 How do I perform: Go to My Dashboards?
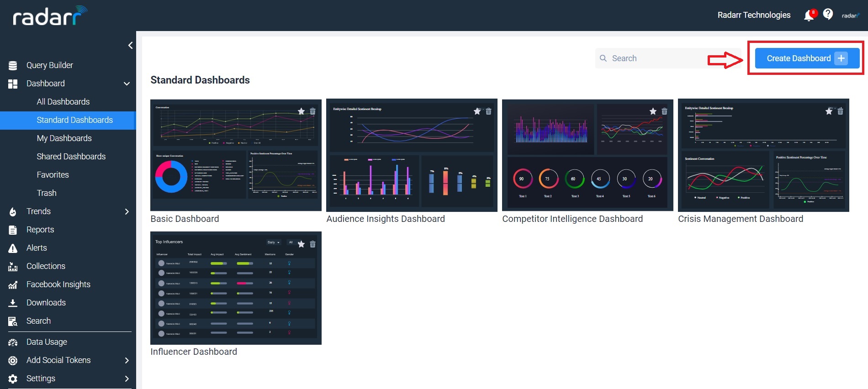(64, 138)
